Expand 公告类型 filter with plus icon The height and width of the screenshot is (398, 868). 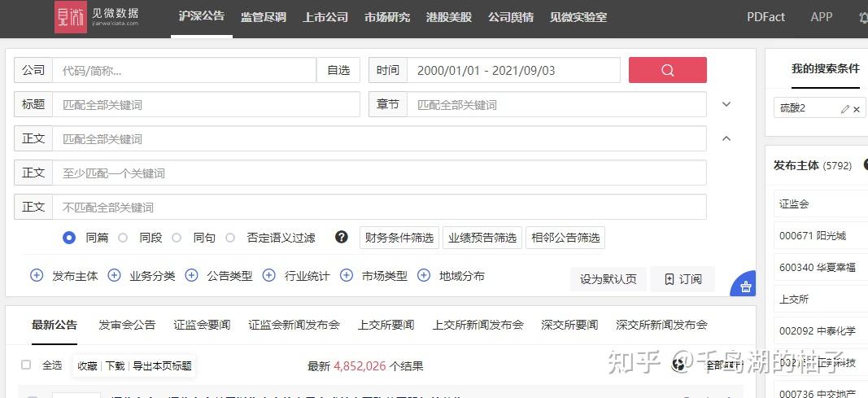pos(191,275)
